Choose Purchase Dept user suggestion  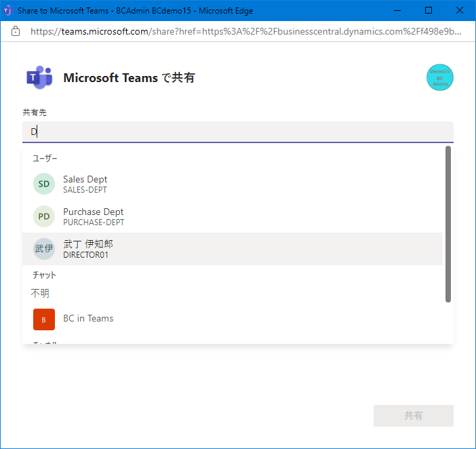tap(233, 216)
